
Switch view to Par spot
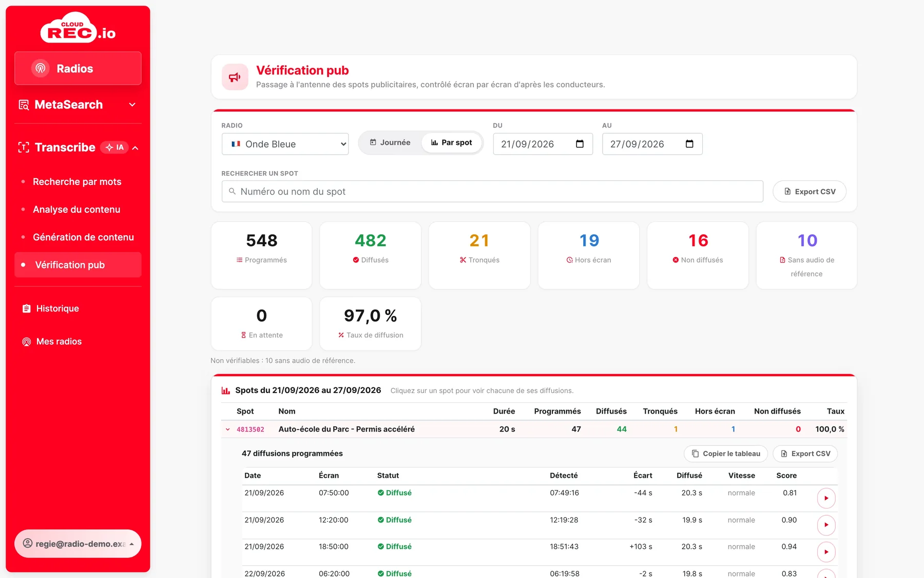[451, 142]
